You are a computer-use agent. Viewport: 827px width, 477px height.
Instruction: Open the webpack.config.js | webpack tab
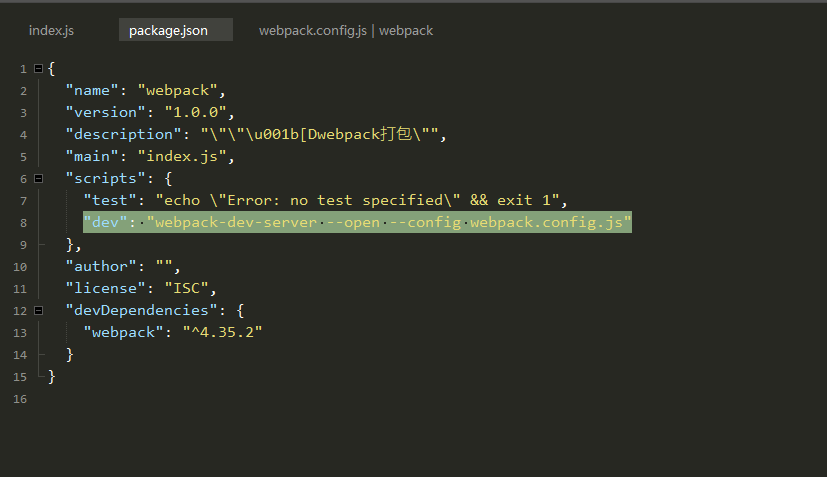[x=345, y=31]
